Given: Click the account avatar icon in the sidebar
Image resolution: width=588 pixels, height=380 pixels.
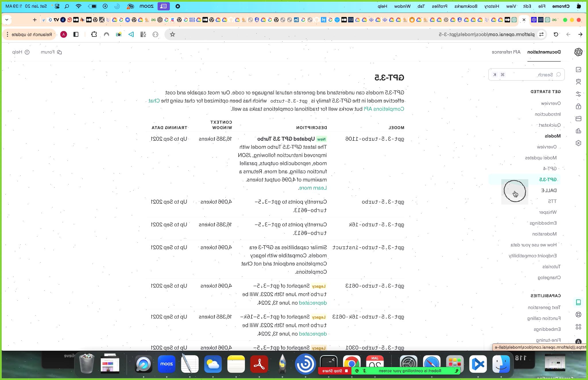Looking at the screenshot, I should coord(578,342).
